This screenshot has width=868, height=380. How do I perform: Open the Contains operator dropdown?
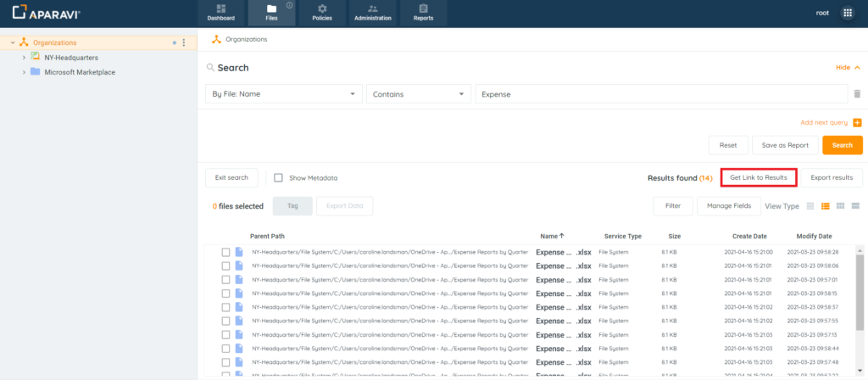pyautogui.click(x=418, y=94)
